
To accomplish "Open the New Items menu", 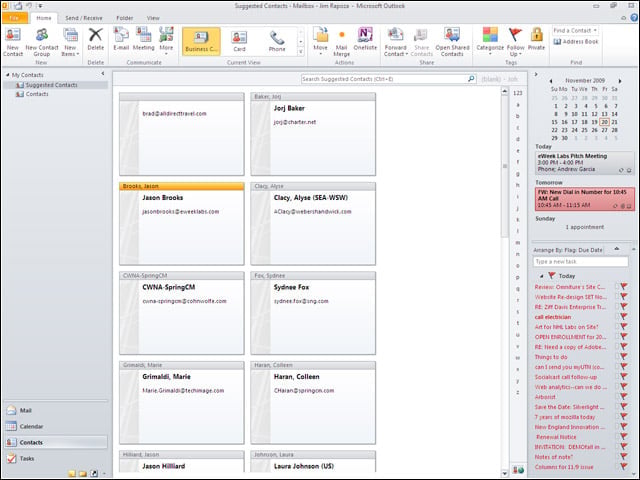I will tap(70, 42).
